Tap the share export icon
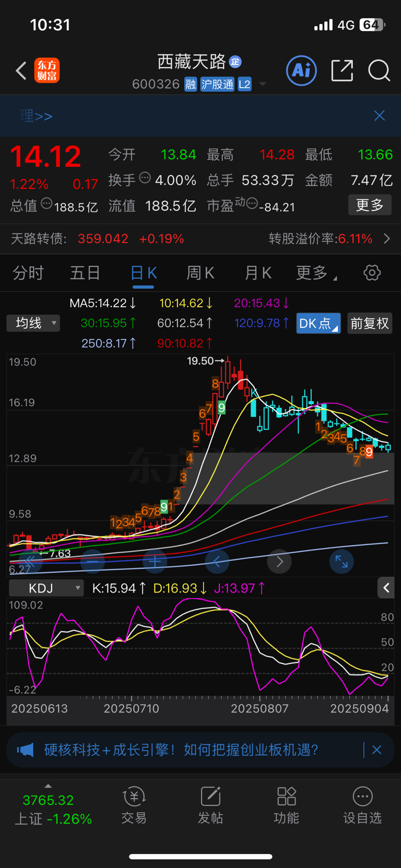The image size is (401, 868). coord(343,70)
